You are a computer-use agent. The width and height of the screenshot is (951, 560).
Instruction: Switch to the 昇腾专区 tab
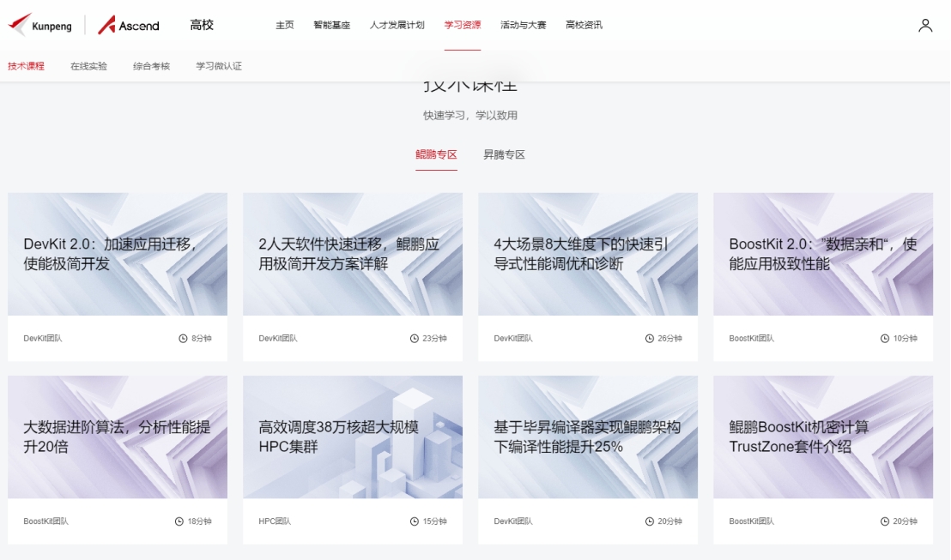[x=504, y=155]
